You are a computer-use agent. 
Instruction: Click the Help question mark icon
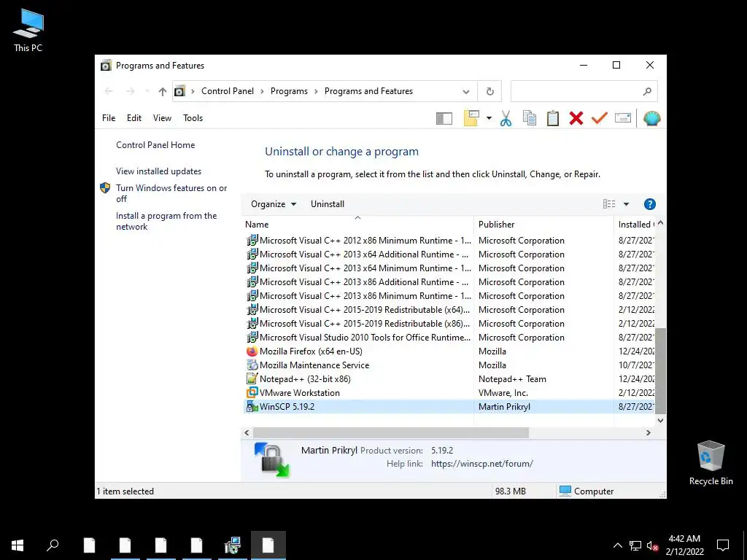[x=649, y=204]
